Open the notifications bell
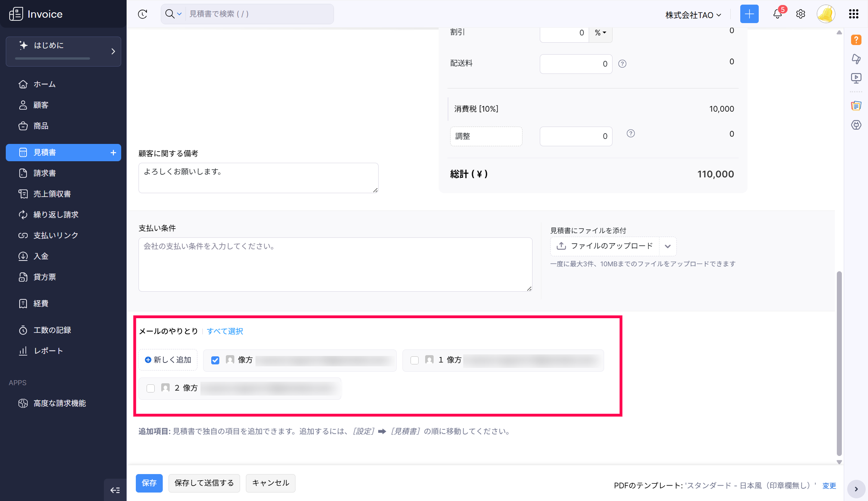Screen dimensions: 868x501 [x=777, y=14]
